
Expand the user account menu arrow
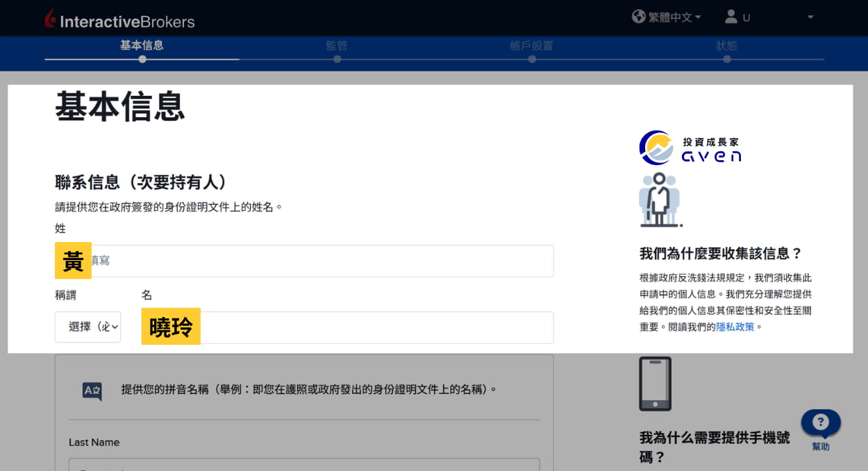(x=810, y=17)
